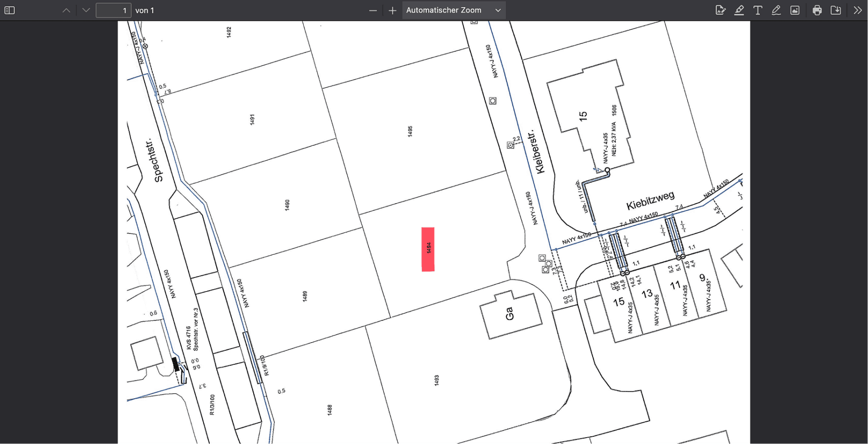Print the document
This screenshot has height=444, width=868.
coord(817,10)
